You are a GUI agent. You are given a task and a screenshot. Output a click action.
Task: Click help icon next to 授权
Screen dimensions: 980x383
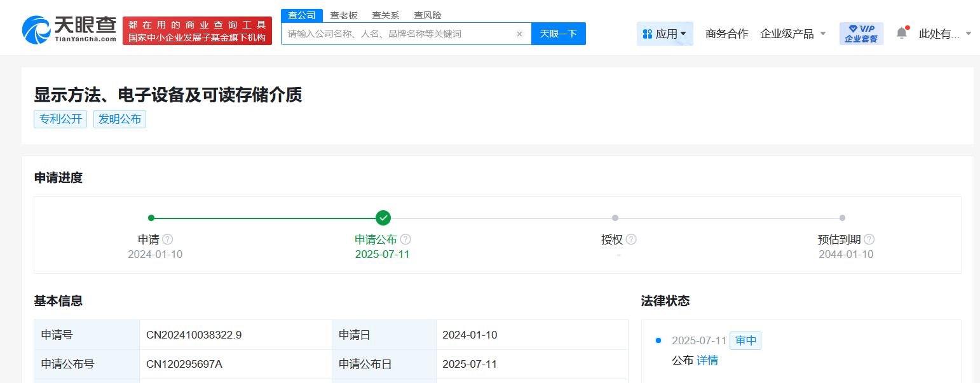click(x=631, y=239)
